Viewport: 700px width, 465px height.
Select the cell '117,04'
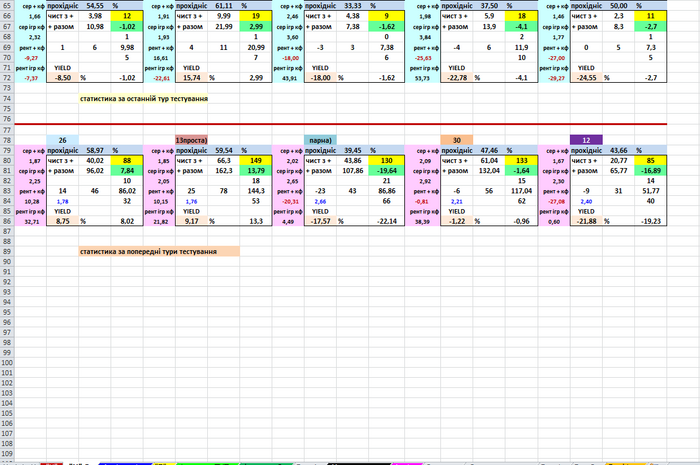click(521, 191)
